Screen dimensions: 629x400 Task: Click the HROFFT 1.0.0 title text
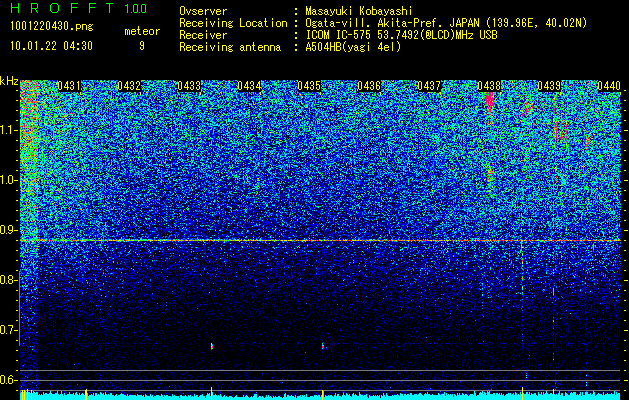(x=79, y=8)
